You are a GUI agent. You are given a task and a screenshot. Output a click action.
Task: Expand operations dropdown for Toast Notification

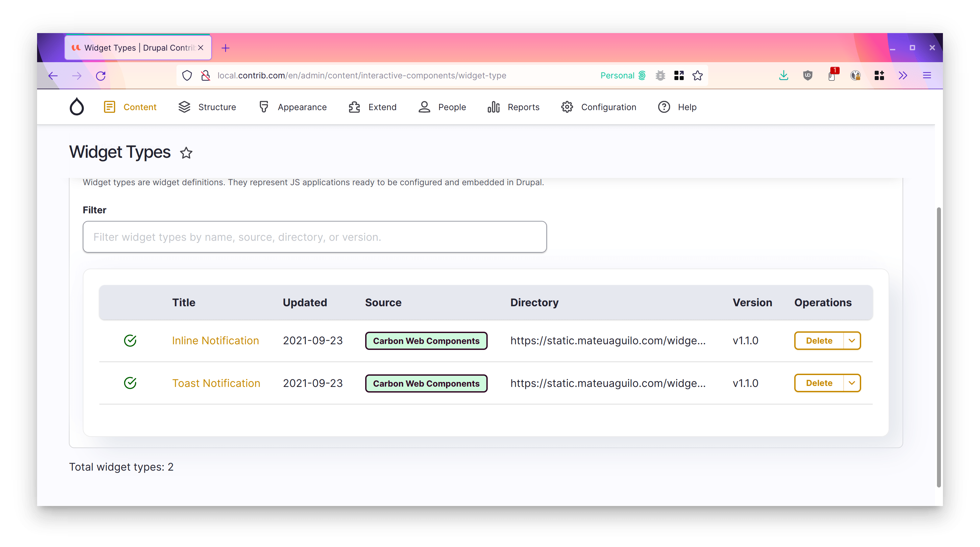pos(852,383)
